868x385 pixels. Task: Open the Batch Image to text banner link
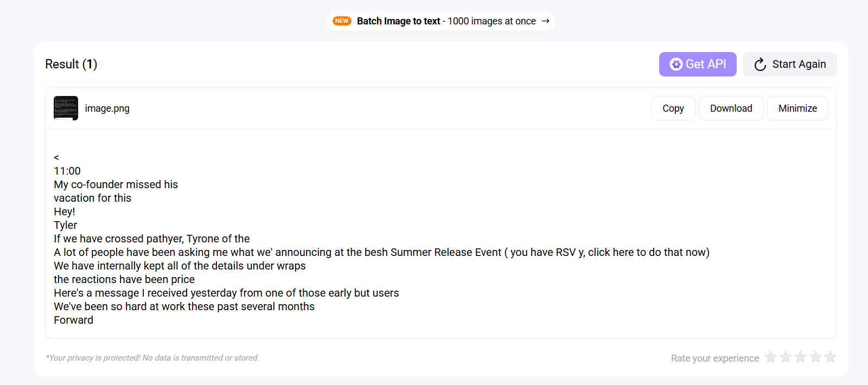coord(441,21)
